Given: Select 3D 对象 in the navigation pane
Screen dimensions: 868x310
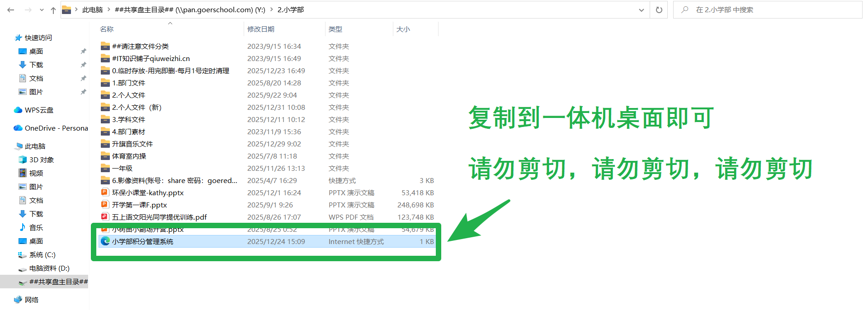Looking at the screenshot, I should point(41,160).
